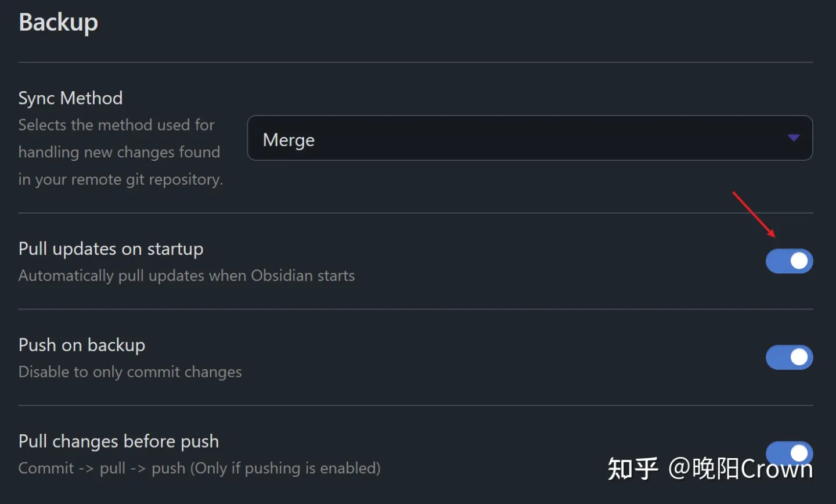836x504 pixels.
Task: Select the Sync Method setting label
Action: [70, 98]
